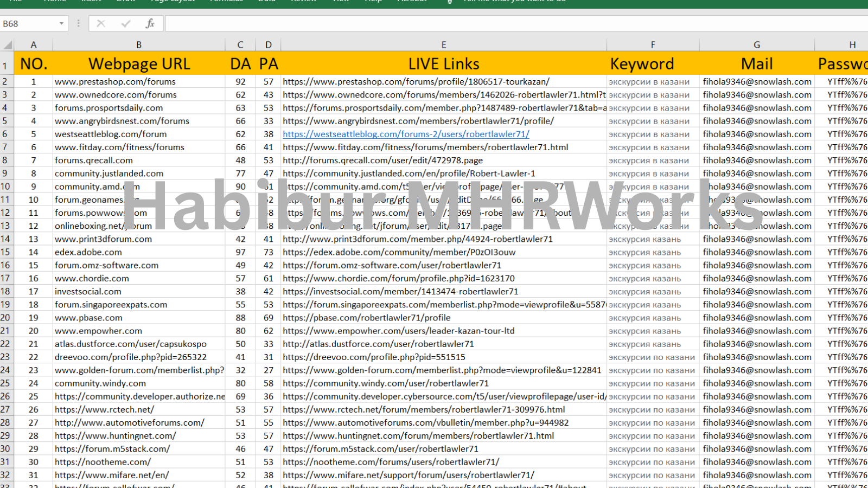Click the three-dot handle beside Name Box

coord(79,23)
